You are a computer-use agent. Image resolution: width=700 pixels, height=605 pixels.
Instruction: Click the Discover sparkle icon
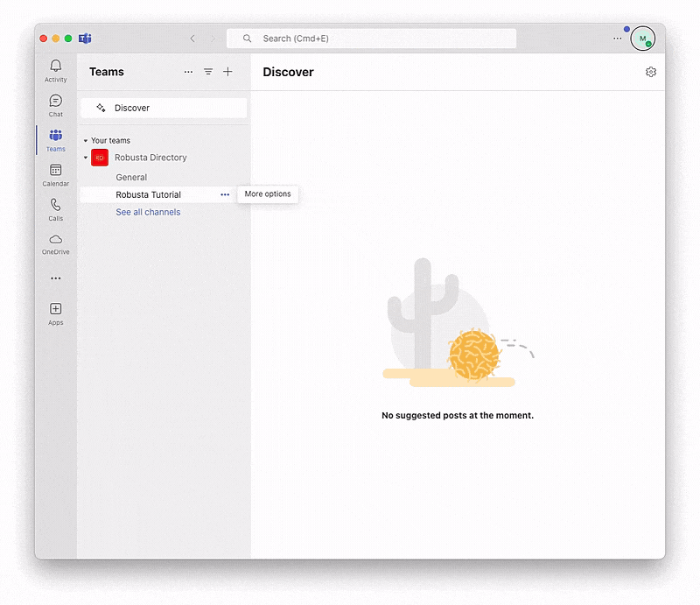[101, 108]
